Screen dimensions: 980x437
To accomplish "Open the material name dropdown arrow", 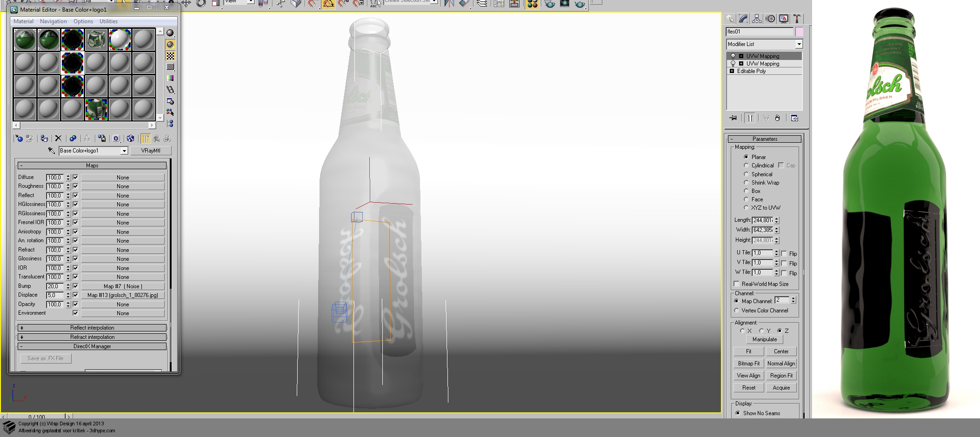I will tap(124, 151).
